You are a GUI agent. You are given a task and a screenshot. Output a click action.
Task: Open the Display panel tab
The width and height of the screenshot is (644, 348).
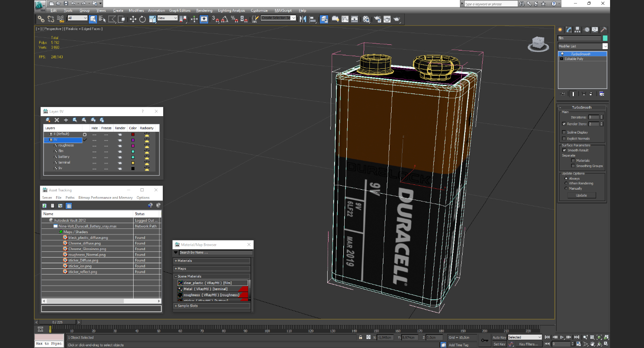[x=595, y=30]
